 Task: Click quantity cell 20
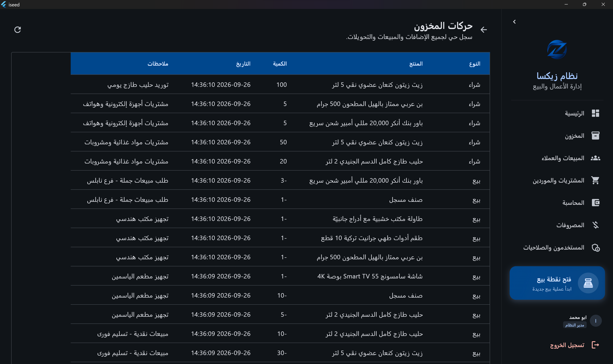pyautogui.click(x=283, y=161)
